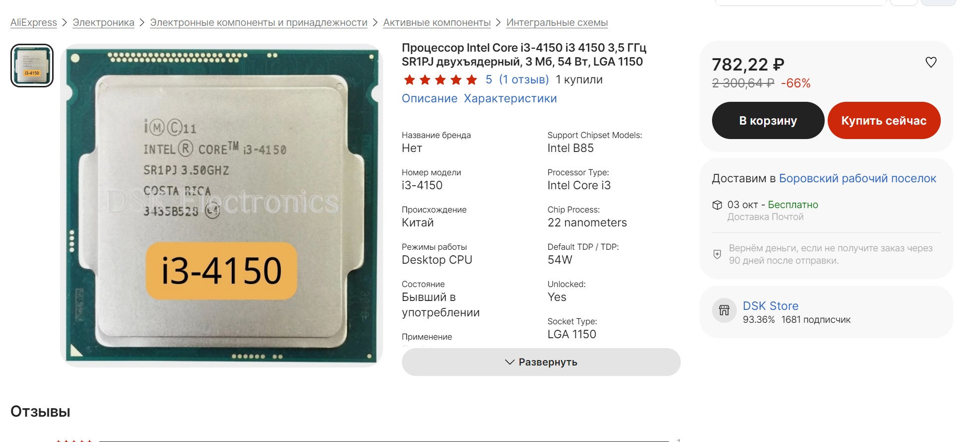The height and width of the screenshot is (442, 980).
Task: Click the five-star rating icons
Action: [x=440, y=79]
